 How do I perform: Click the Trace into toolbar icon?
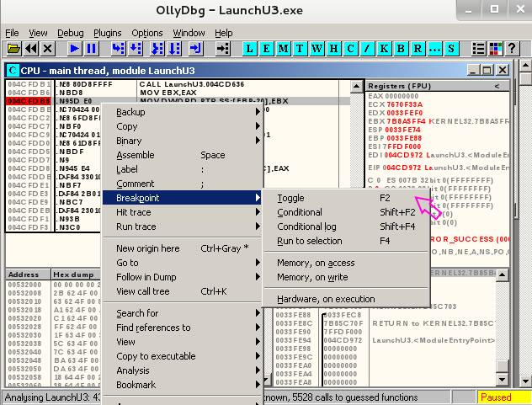[157, 49]
